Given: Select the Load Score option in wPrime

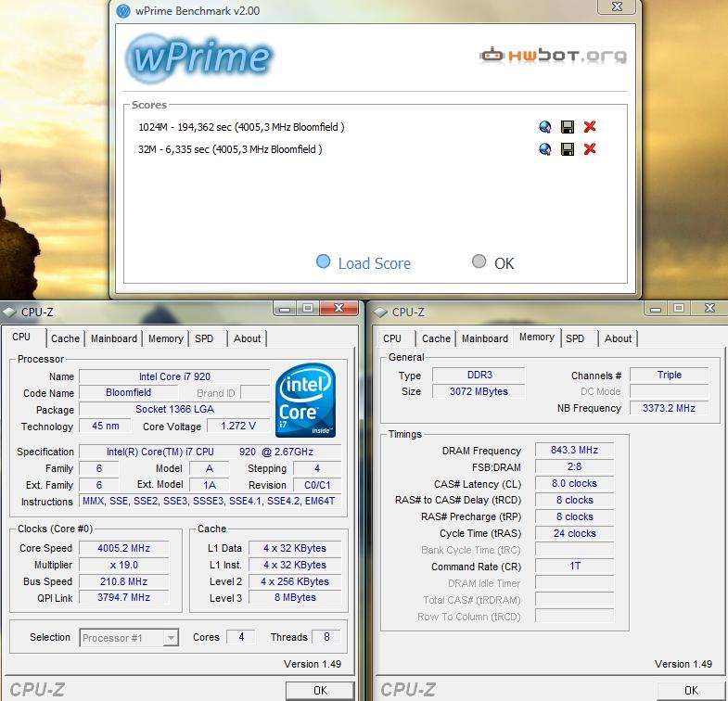Looking at the screenshot, I should click(x=364, y=262).
